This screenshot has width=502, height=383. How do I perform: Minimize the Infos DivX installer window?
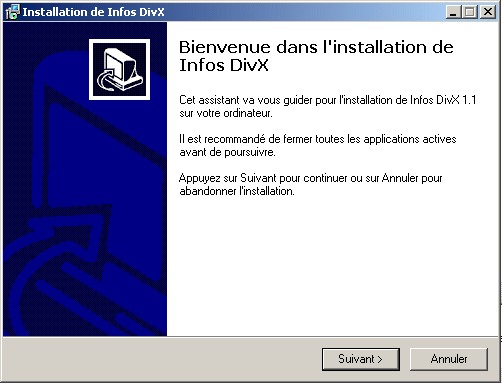coord(453,12)
